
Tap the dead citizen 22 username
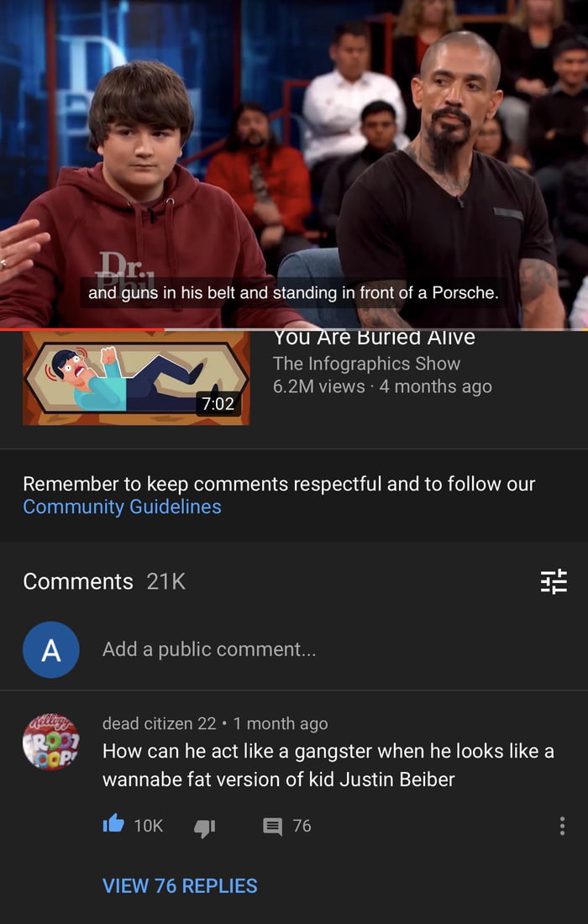159,723
